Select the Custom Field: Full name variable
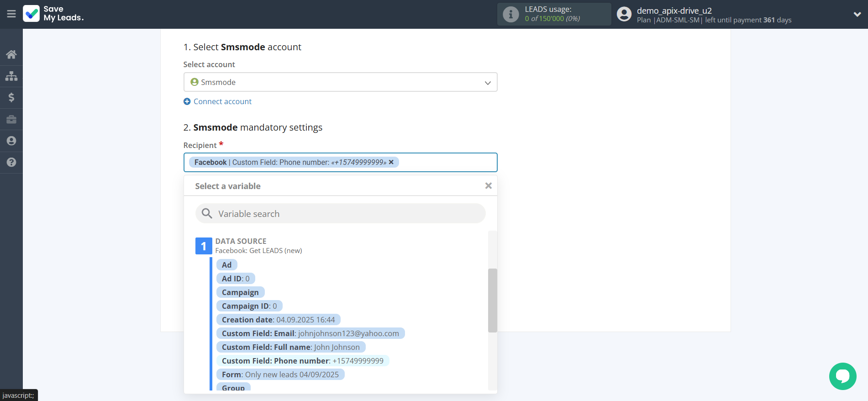Viewport: 868px width, 401px height. coord(290,347)
